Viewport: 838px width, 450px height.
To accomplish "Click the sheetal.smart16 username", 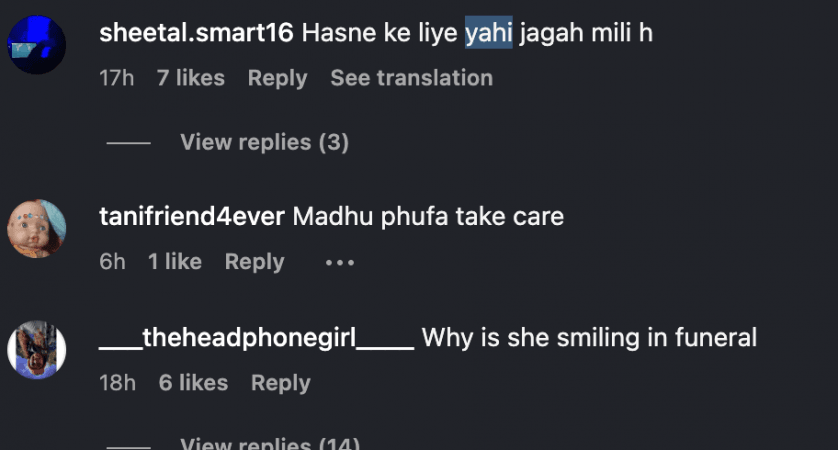I will coord(196,33).
